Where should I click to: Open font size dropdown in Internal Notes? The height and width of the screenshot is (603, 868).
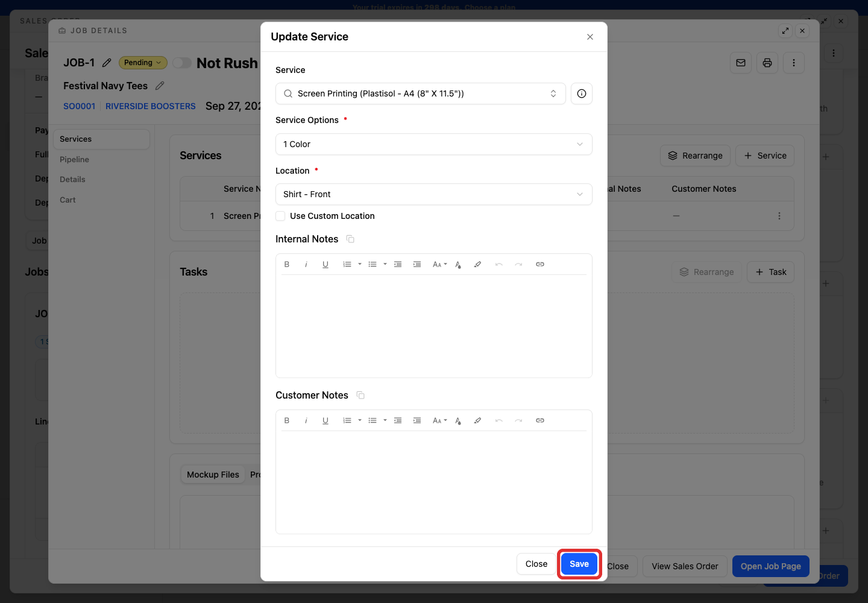tap(440, 264)
